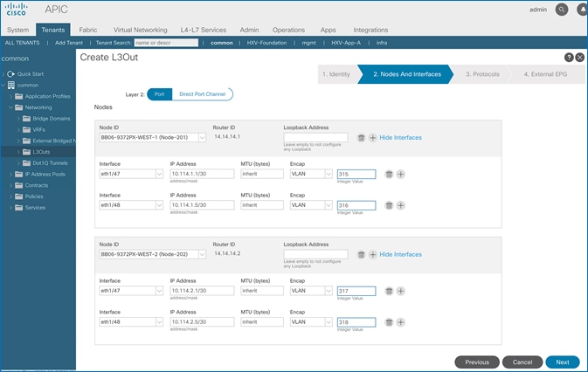Click the VLAN value field containing 317
This screenshot has height=372, width=588.
click(356, 291)
